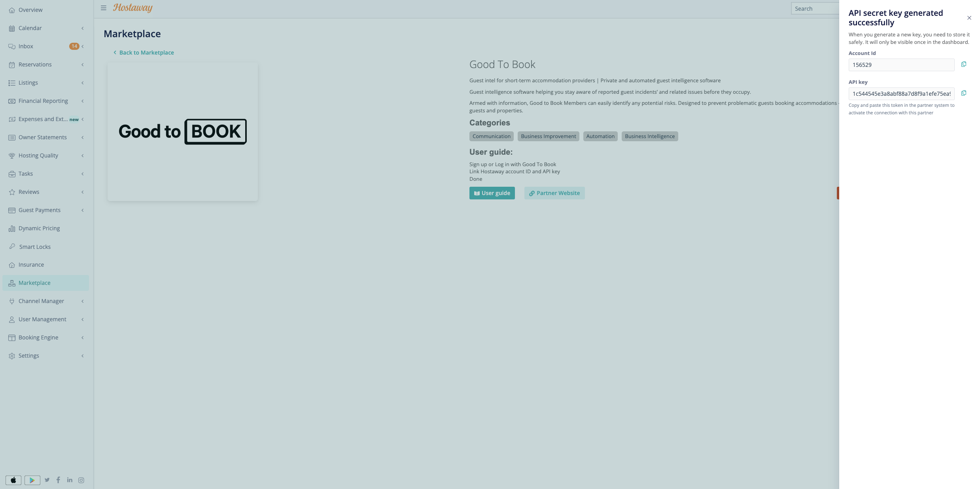The image size is (980, 489).
Task: Click the Inbox chat icon
Action: (12, 46)
